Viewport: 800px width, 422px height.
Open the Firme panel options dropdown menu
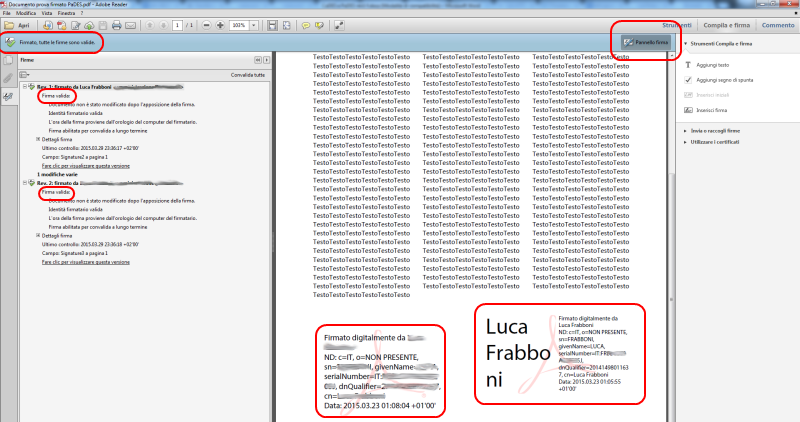[24, 75]
